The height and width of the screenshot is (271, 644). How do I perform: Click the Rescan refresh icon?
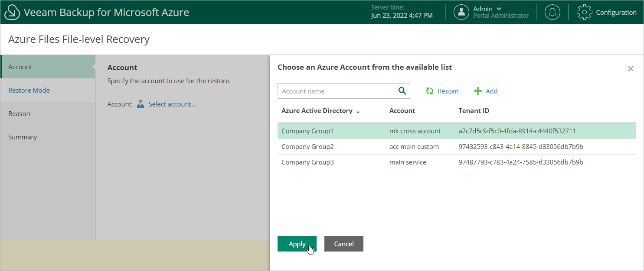(430, 91)
